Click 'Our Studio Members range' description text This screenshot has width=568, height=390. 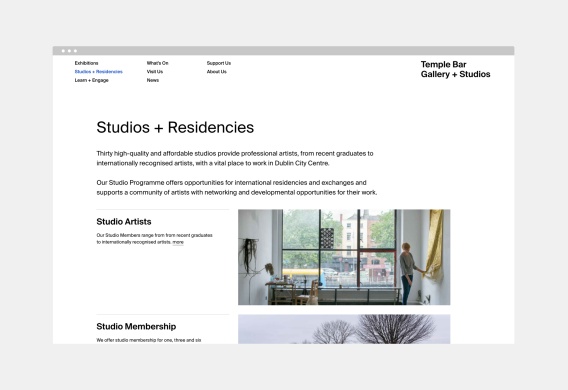pyautogui.click(x=154, y=239)
